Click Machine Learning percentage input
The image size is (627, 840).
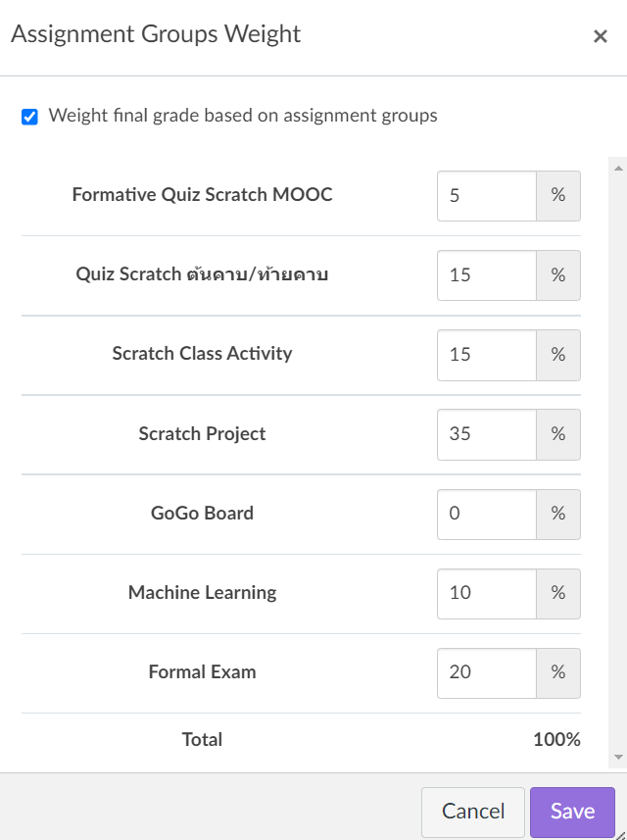[487, 593]
